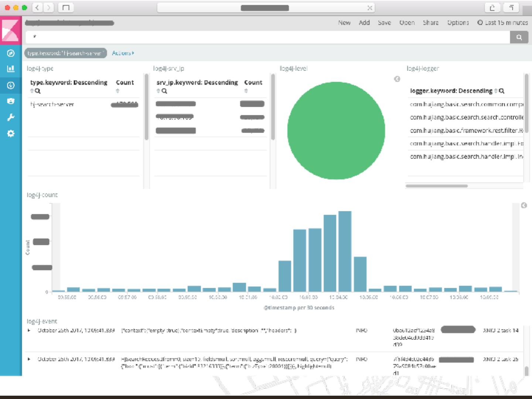The width and height of the screenshot is (532, 399).
Task: Expand the second log4j-event row
Action: click(29, 359)
